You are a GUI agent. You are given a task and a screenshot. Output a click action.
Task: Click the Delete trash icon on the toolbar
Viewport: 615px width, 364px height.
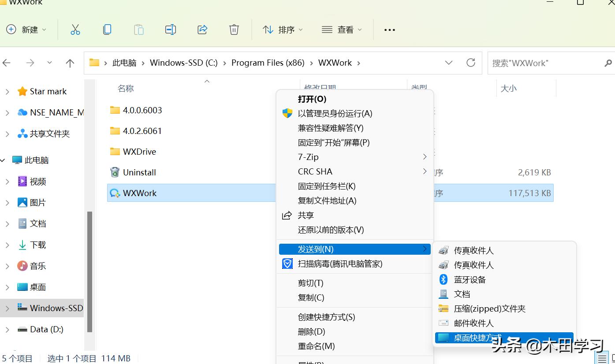click(234, 30)
